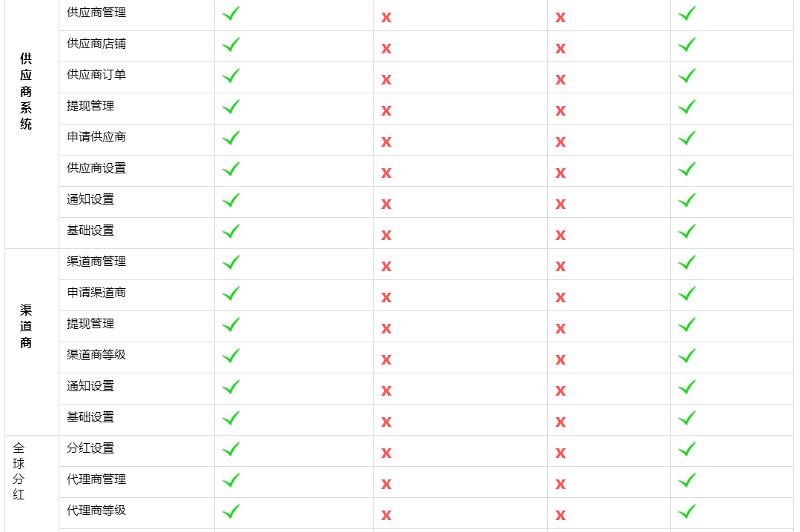Screen dimensions: 800x532
Task: Click the second red X in the 供应商订单 row
Action: point(561,79)
